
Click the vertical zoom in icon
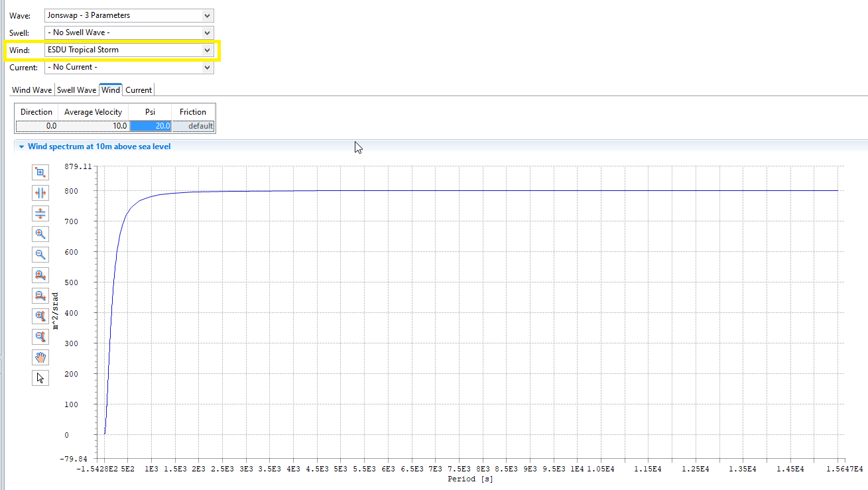click(x=40, y=316)
